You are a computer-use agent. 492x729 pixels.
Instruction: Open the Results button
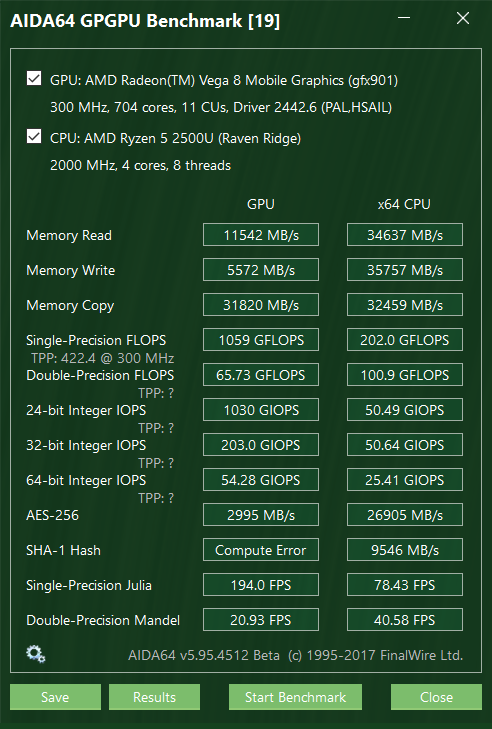tap(154, 697)
